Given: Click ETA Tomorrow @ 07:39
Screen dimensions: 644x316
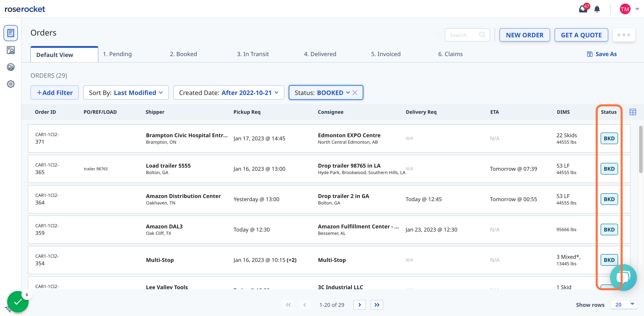Looking at the screenshot, I should 513,169.
